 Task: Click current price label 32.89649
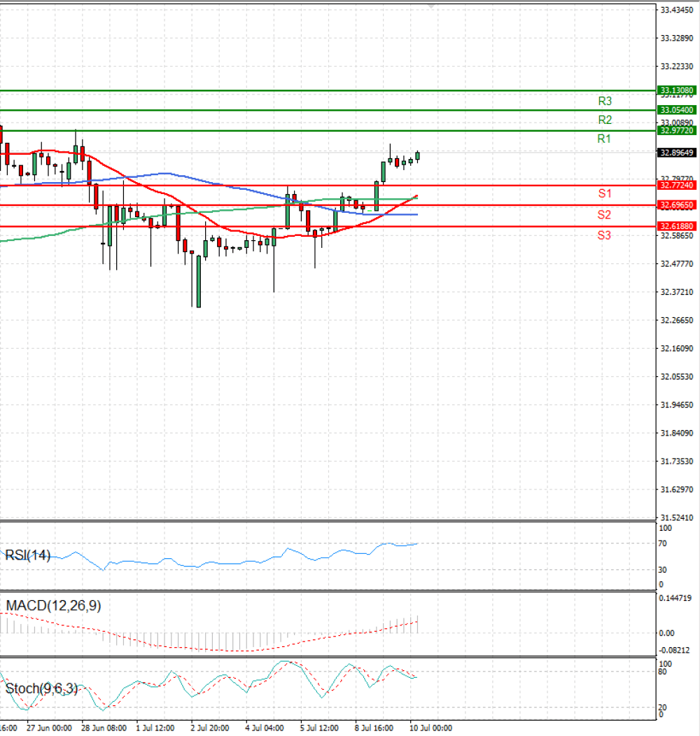pos(676,153)
